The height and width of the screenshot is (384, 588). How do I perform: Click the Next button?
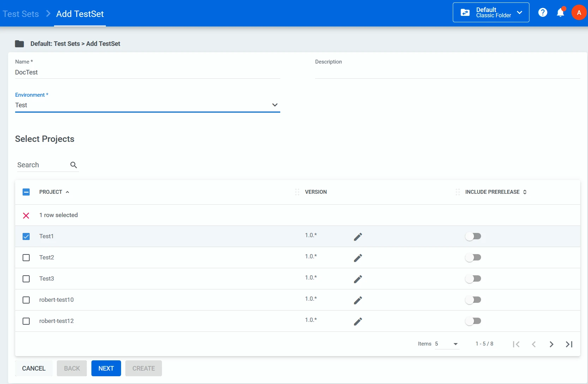click(x=106, y=368)
